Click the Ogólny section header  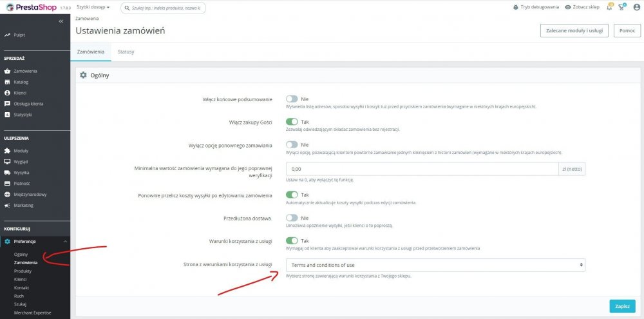(99, 75)
